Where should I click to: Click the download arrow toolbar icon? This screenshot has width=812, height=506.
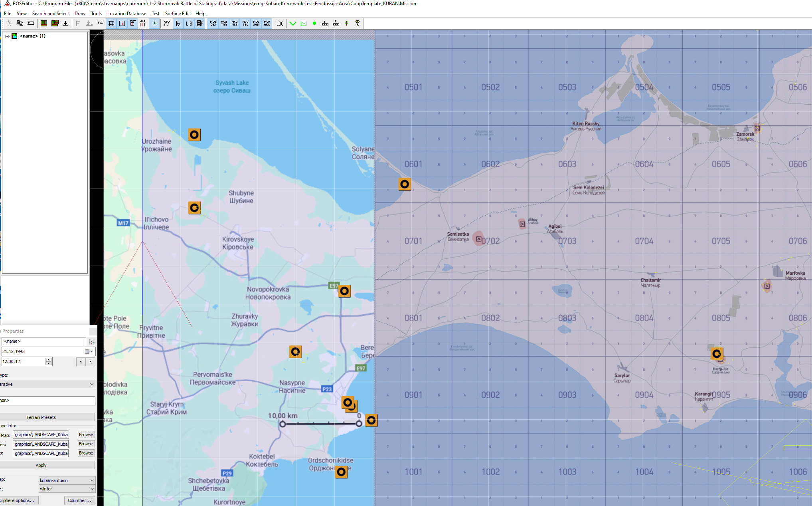65,24
